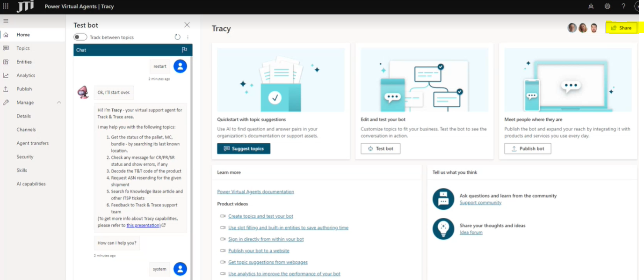Viewport: 644px width, 280px height.
Task: Open Idea forum link
Action: (471, 232)
